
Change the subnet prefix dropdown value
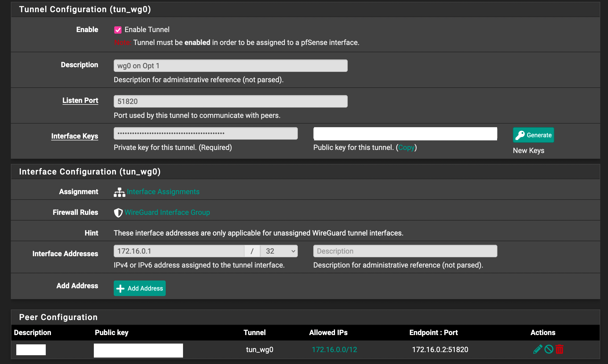[x=279, y=251]
